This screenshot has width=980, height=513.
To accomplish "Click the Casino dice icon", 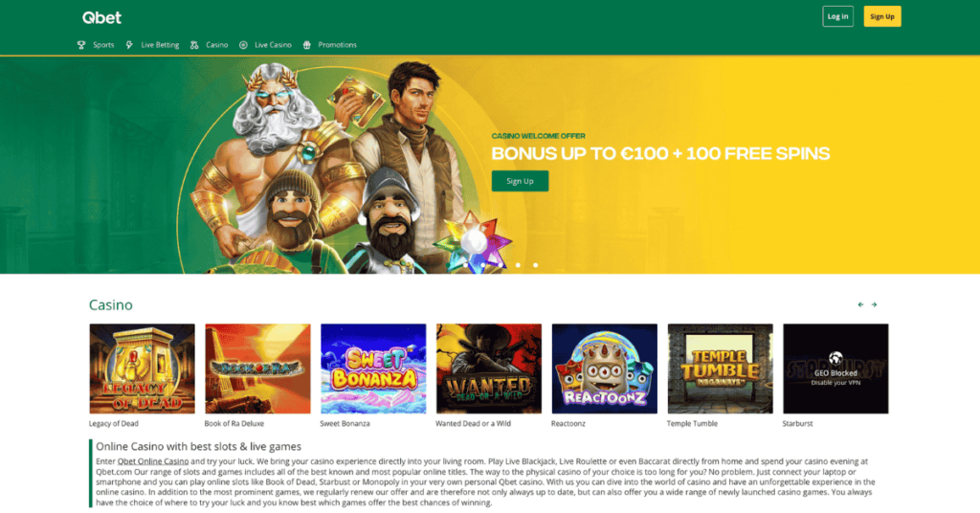I will point(194,45).
